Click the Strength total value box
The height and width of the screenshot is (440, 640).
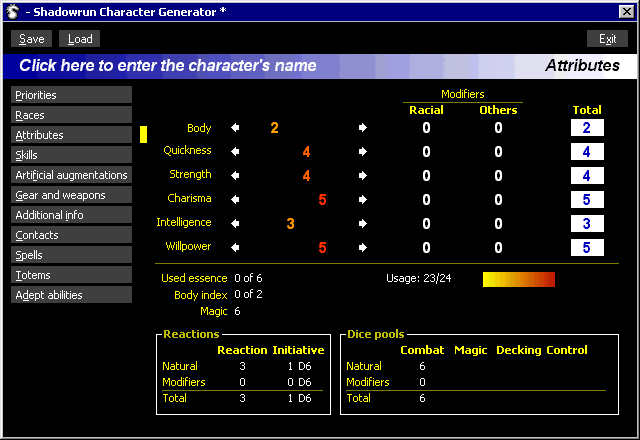[587, 176]
